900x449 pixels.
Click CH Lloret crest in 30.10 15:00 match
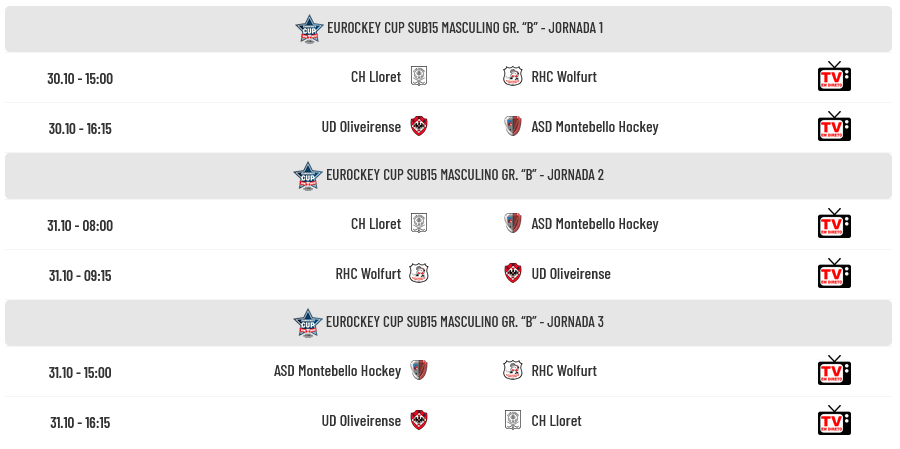pos(419,76)
